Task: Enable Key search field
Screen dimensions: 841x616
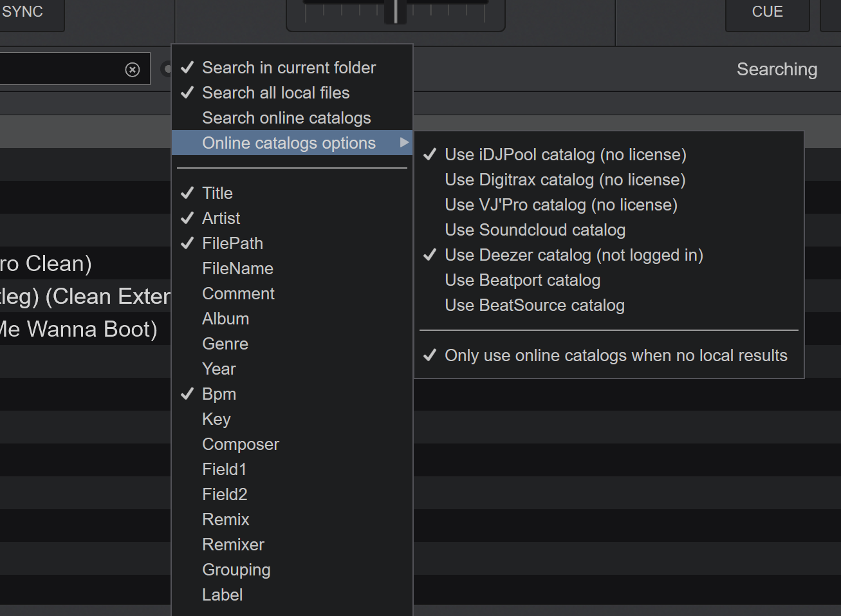Action: [292, 419]
